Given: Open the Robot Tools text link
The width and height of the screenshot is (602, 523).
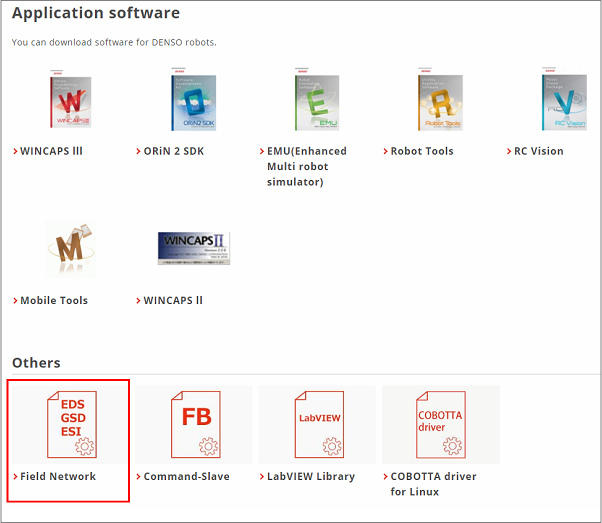Looking at the screenshot, I should pyautogui.click(x=421, y=151).
